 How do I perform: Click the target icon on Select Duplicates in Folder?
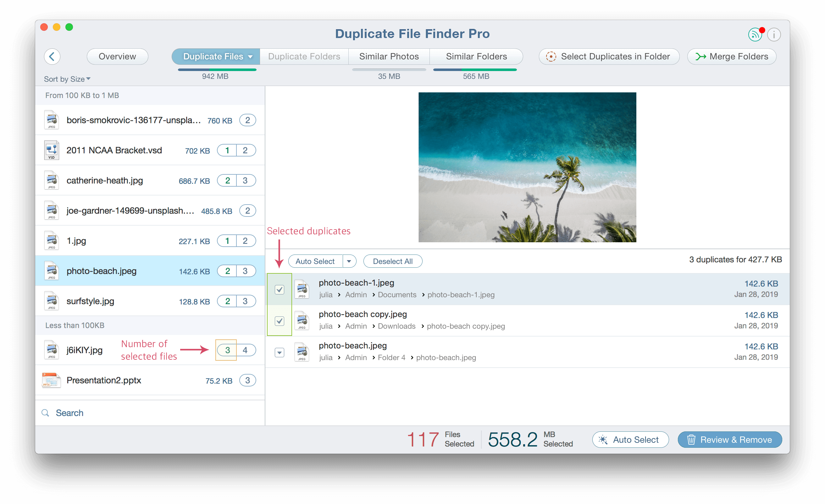click(x=551, y=56)
